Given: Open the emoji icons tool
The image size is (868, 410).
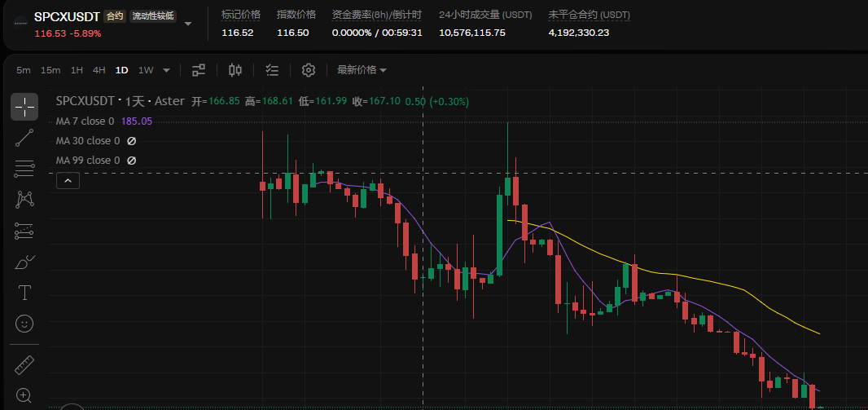Looking at the screenshot, I should pyautogui.click(x=24, y=324).
